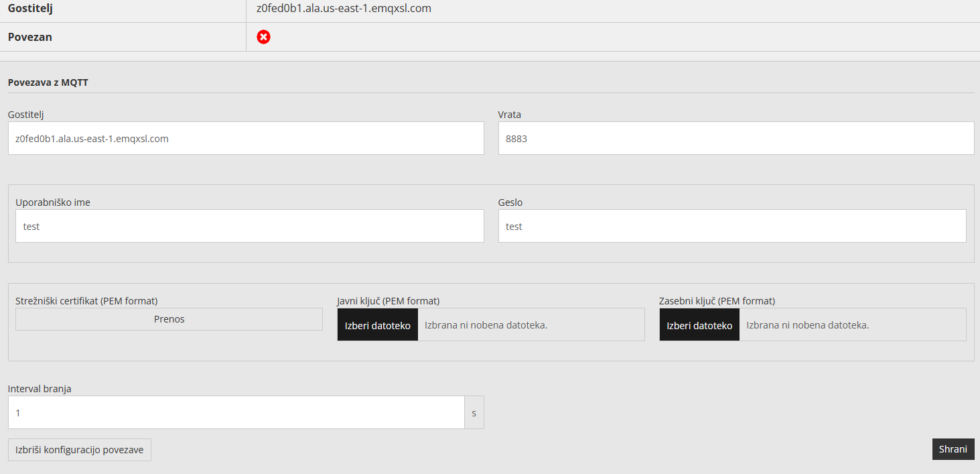Click the Javni ključ file status text
This screenshot has width=980, height=474.
point(486,325)
